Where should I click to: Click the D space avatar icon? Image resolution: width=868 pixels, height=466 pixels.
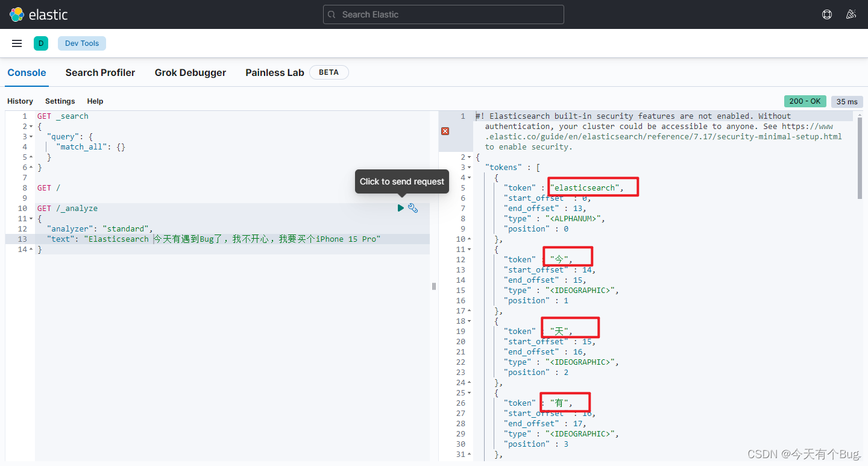[x=41, y=43]
